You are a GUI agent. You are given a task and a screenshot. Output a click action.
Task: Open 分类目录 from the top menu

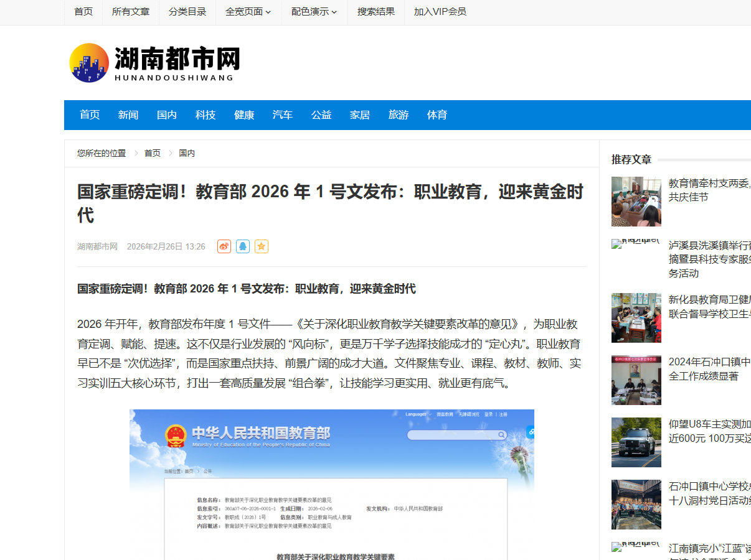[187, 12]
